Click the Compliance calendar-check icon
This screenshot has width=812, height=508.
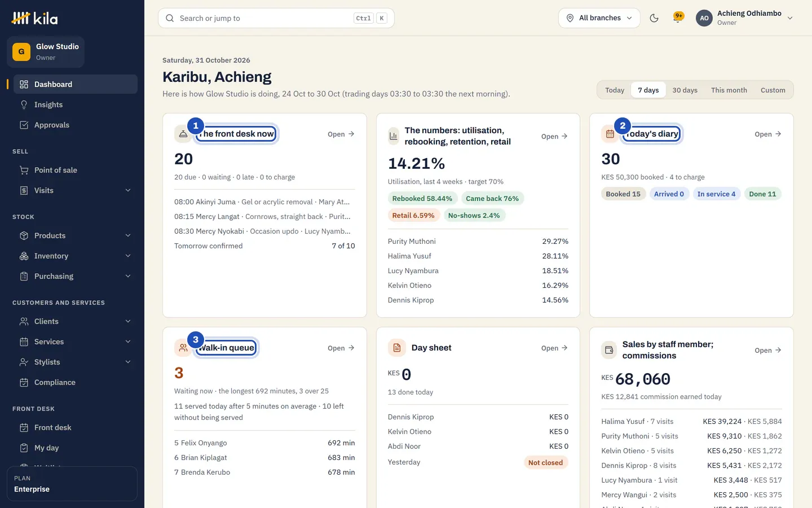24,382
